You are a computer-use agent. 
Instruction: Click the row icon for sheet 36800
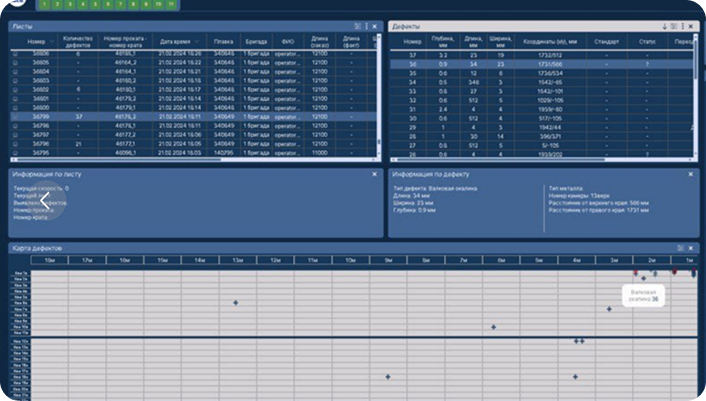tap(15, 108)
